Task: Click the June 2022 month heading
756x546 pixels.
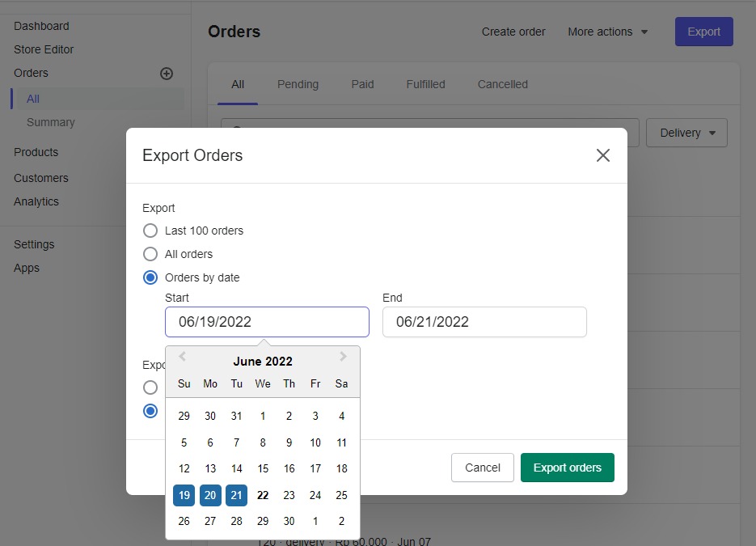Action: tap(263, 362)
